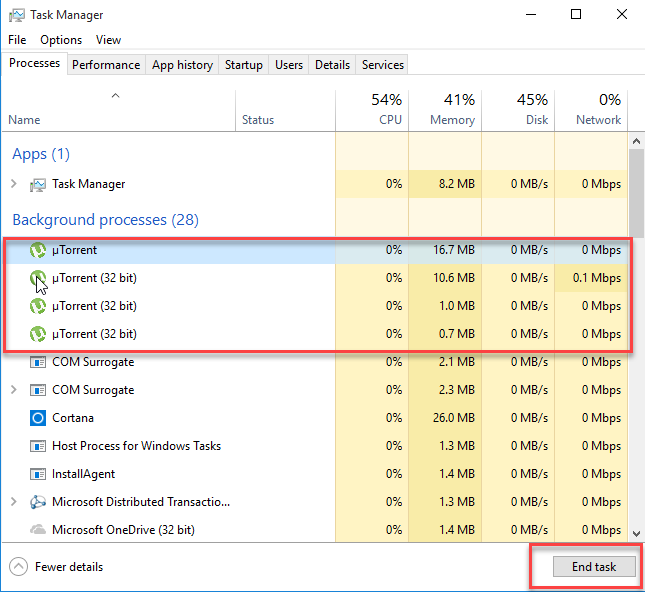Click the Microsoft Distributed Transaction icon
The image size is (645, 592).
(x=38, y=502)
